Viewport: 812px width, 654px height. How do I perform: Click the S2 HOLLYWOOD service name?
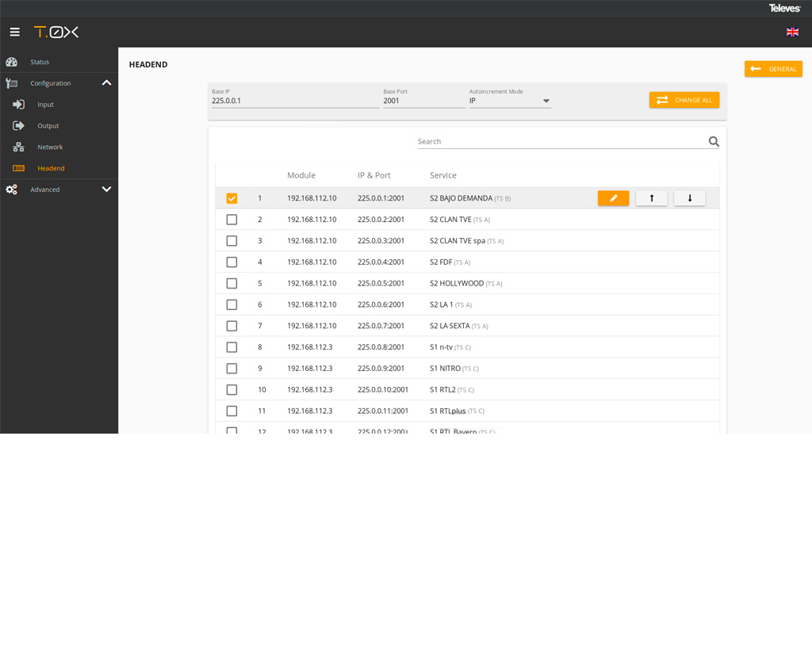(457, 283)
